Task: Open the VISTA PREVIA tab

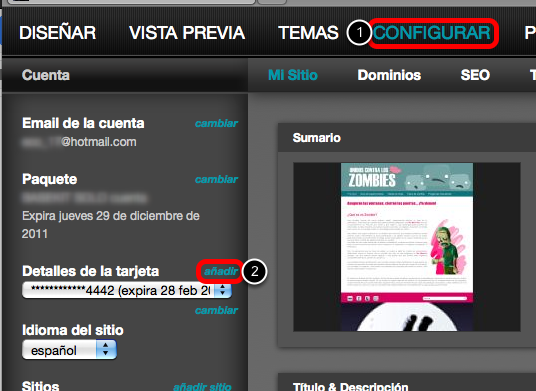Action: pyautogui.click(x=187, y=33)
